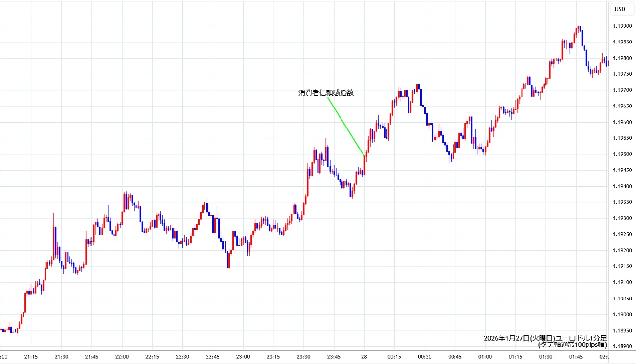
Task: Click the highest candle near 1.19900
Action: click(579, 29)
